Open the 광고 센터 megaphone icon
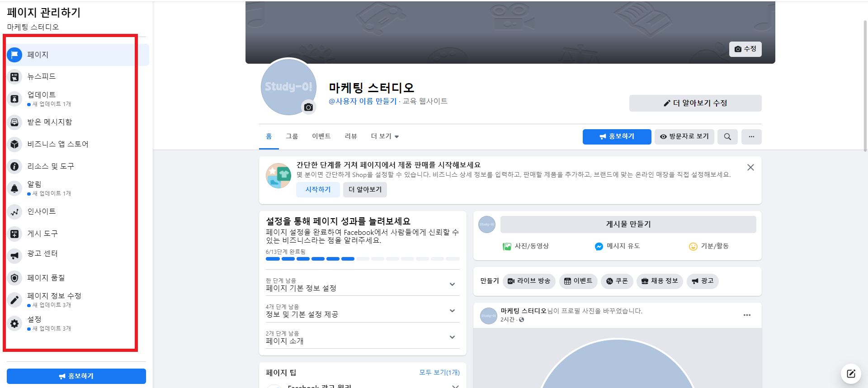This screenshot has height=388, width=868. (14, 256)
